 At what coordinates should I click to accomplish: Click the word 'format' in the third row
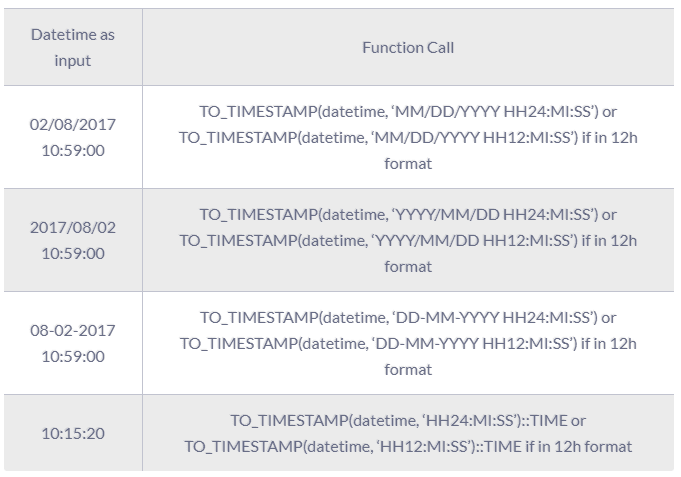pyautogui.click(x=408, y=370)
